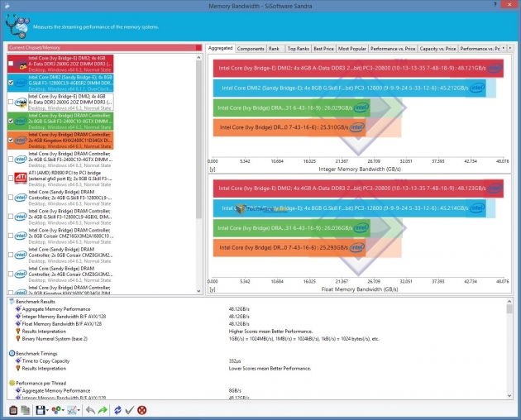Click the line chart options icon
521x420 pixels.
72,410
